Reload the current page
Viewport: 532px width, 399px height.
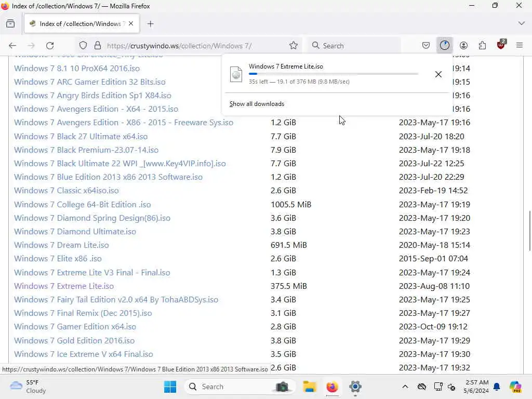click(50, 46)
